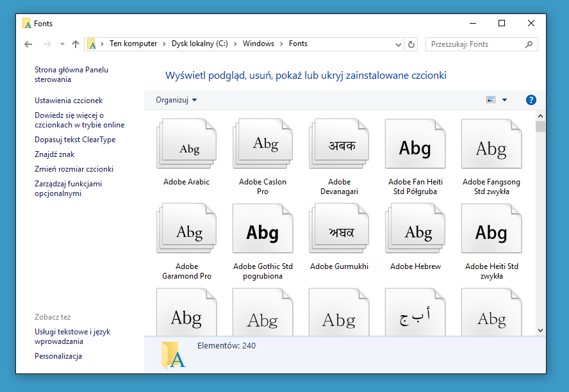Select the Adobe Arabic font family
This screenshot has width=569, height=392.
coord(186,152)
